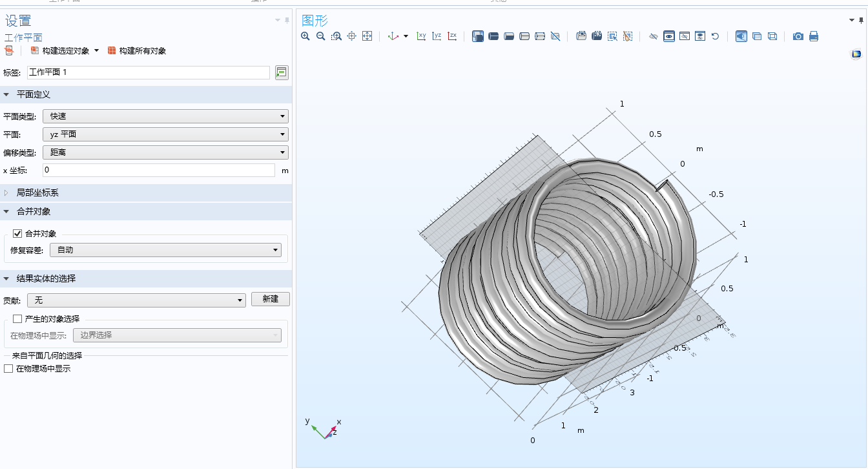Image resolution: width=868 pixels, height=469 pixels.
Task: Take a snapshot with the camera icon
Action: click(798, 36)
